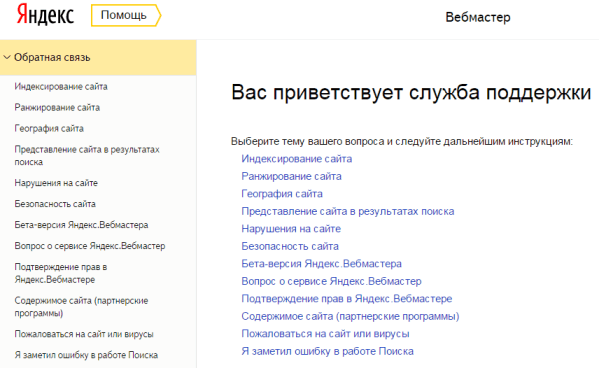This screenshot has height=368, width=599.
Task: Open the Яндекс logo home link
Action: [x=45, y=16]
